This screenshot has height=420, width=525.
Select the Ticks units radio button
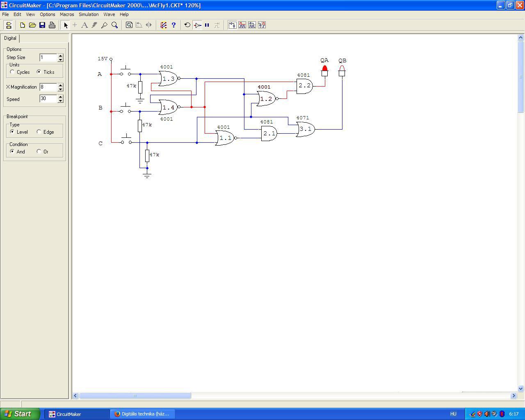point(39,72)
